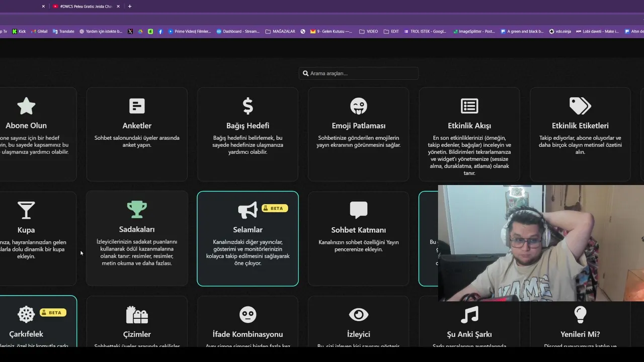
Task: Open the Etkinlik Akışı widget title
Action: [x=469, y=126]
